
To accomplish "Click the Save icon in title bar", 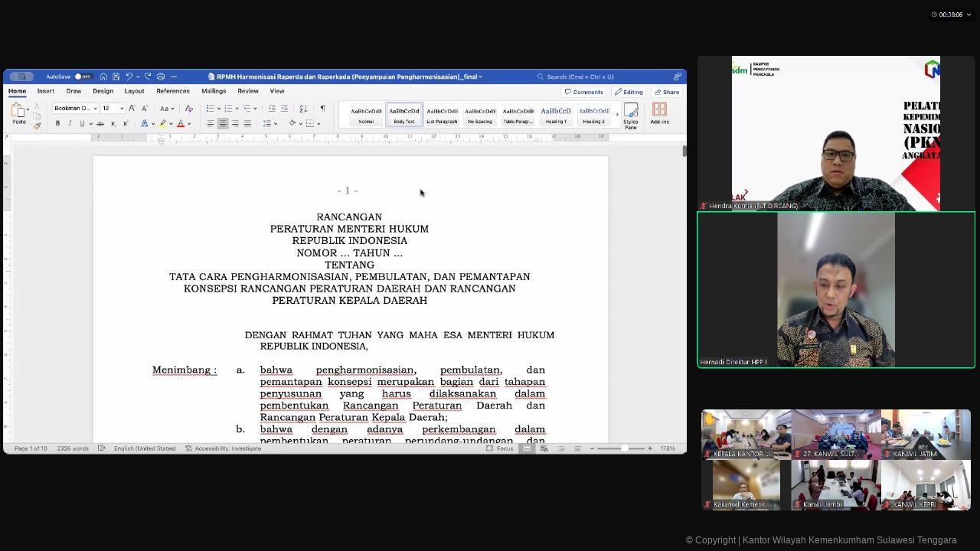I will click(x=116, y=77).
